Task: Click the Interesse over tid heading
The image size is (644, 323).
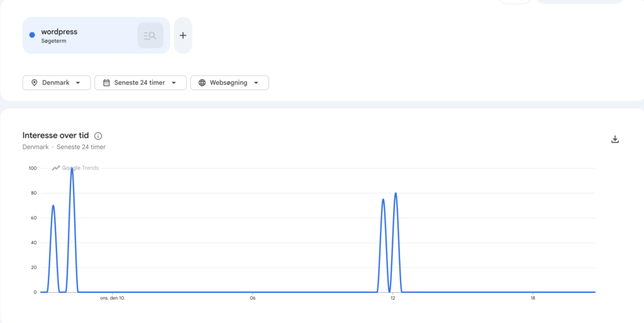Action: [55, 135]
